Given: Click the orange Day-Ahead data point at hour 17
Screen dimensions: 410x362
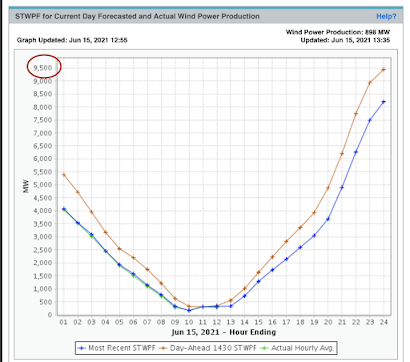Looking at the screenshot, I should (286, 241).
